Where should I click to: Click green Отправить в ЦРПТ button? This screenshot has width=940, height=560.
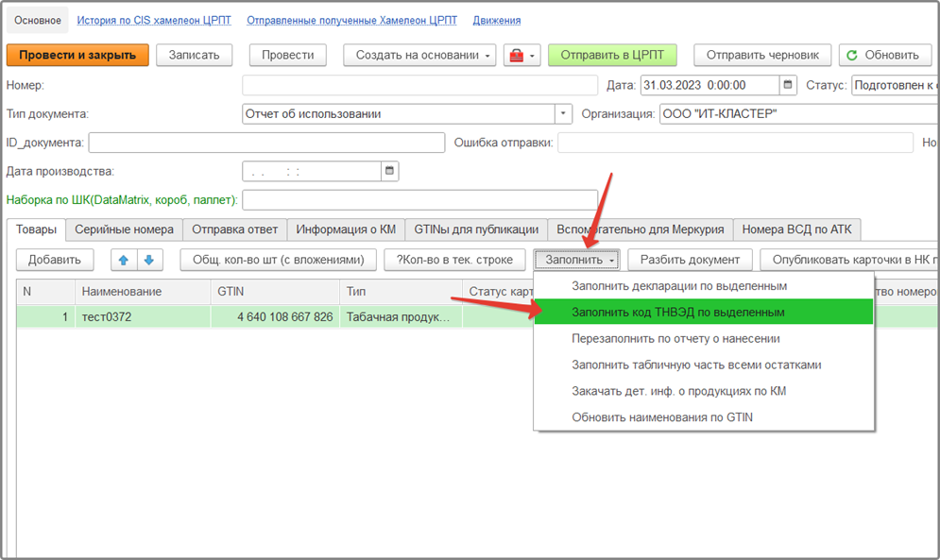click(x=612, y=55)
